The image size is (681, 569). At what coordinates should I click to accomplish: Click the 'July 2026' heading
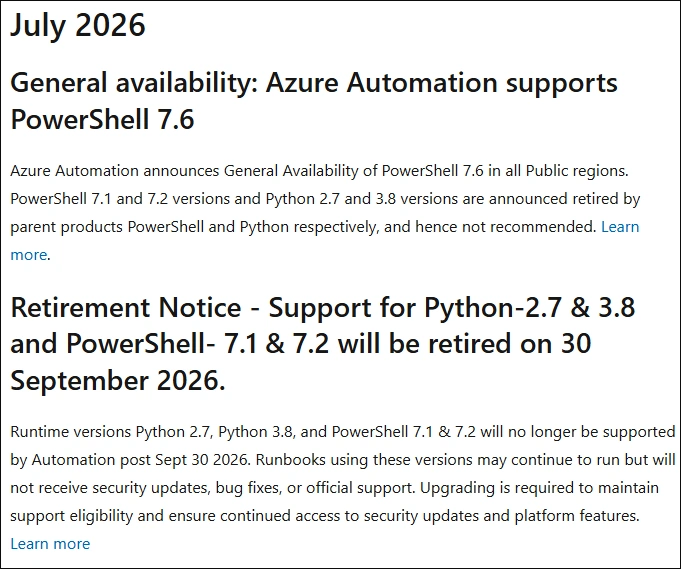point(78,24)
